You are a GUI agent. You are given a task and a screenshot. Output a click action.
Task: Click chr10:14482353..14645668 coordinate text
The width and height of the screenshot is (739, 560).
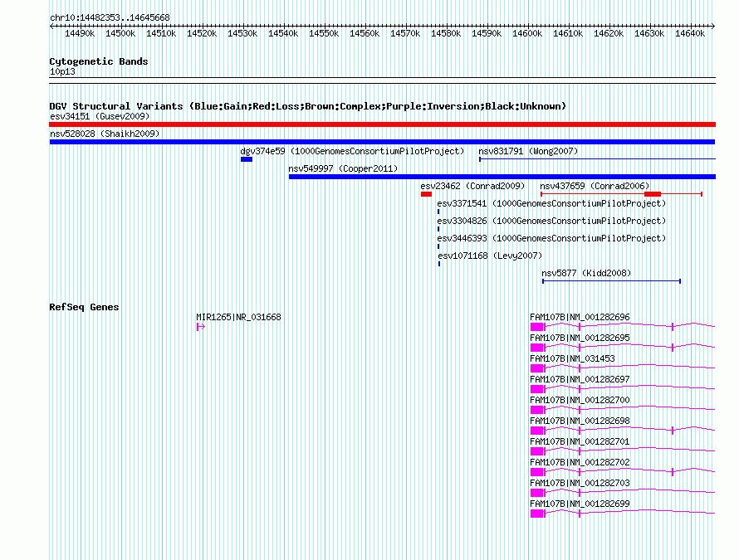point(110,18)
